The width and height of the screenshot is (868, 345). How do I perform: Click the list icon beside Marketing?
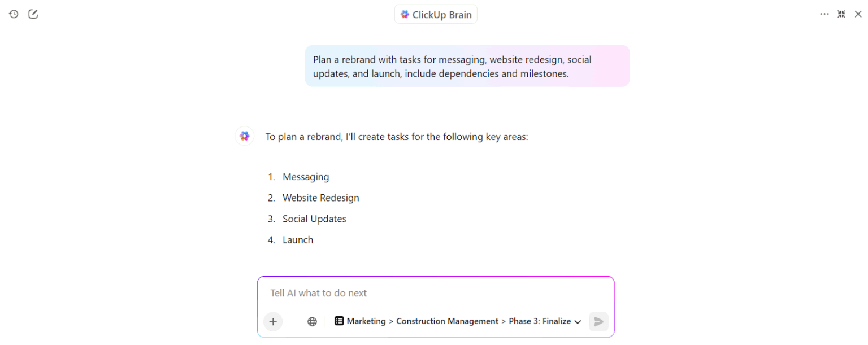pyautogui.click(x=339, y=321)
